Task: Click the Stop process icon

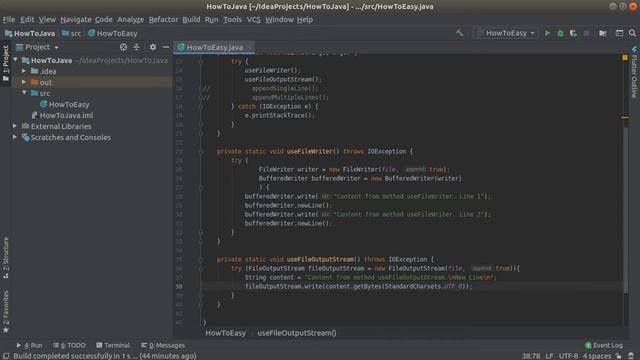Action: [x=587, y=33]
